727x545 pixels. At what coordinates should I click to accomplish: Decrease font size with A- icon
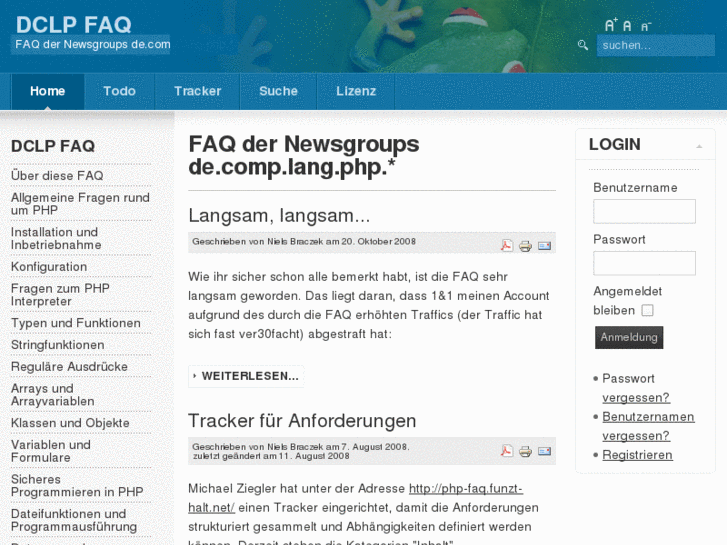click(x=646, y=26)
